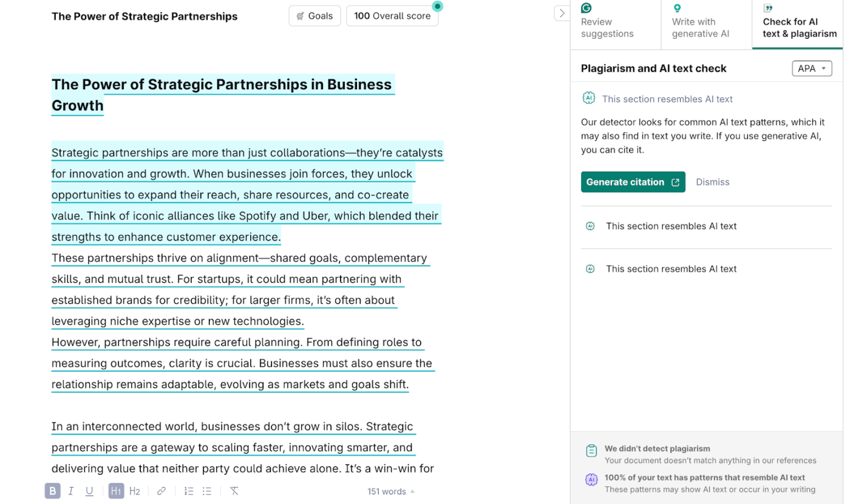Insert a link with the chain icon

(161, 491)
